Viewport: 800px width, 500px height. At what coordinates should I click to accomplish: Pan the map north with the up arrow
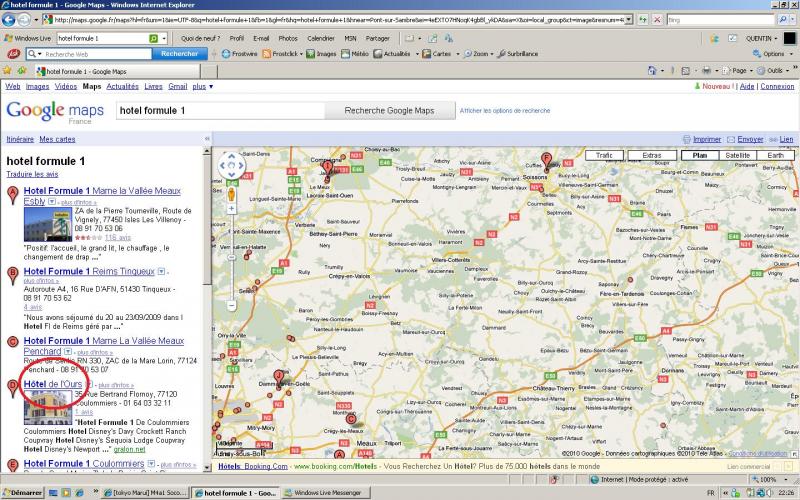[232, 157]
